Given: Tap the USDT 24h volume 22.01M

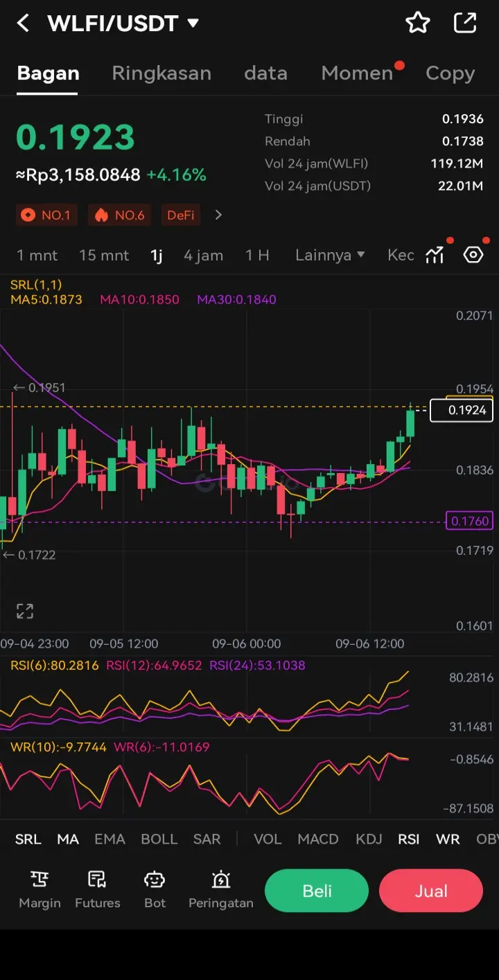Looking at the screenshot, I should [x=461, y=186].
